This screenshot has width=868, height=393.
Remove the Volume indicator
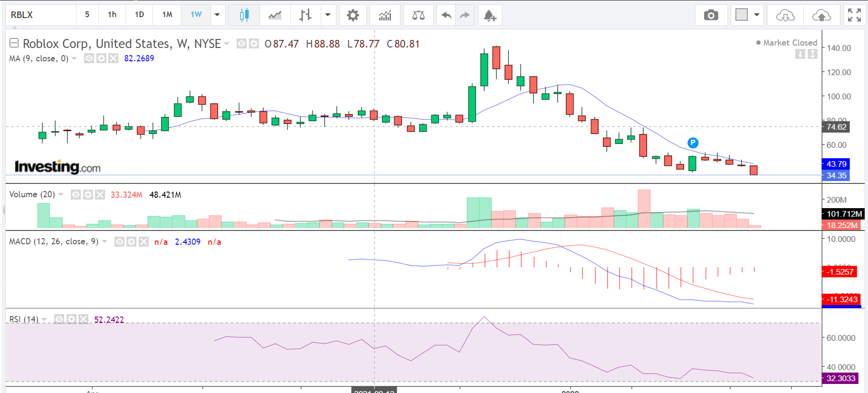(100, 195)
